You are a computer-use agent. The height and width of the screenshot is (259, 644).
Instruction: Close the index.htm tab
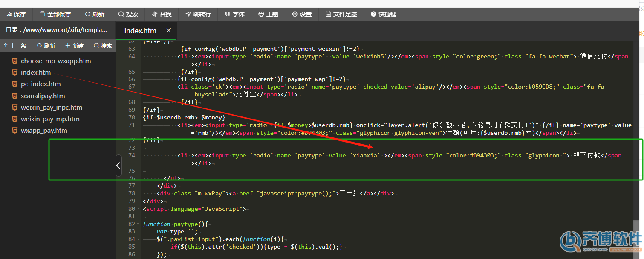169,31
